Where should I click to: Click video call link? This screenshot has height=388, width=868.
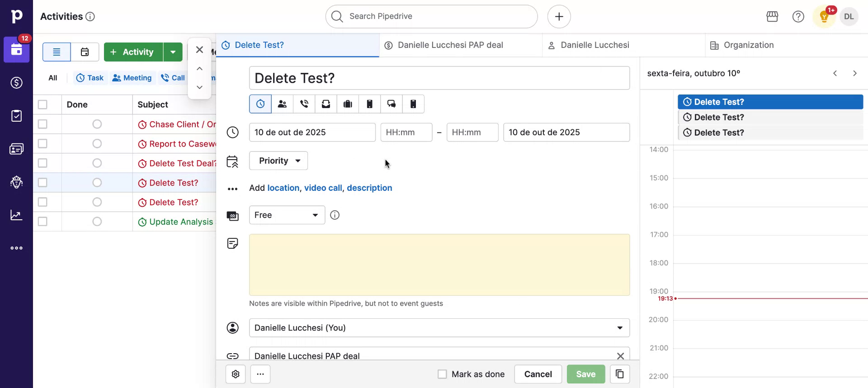323,188
